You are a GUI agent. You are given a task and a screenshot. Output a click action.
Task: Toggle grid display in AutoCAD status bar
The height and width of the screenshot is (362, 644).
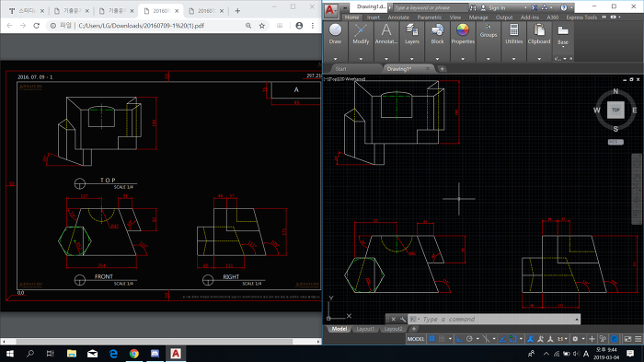pyautogui.click(x=432, y=339)
